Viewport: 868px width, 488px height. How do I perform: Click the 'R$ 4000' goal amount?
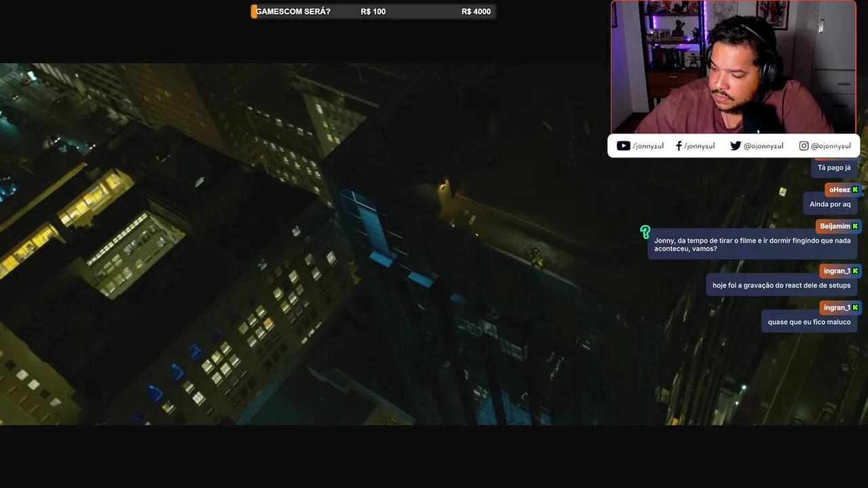(476, 12)
